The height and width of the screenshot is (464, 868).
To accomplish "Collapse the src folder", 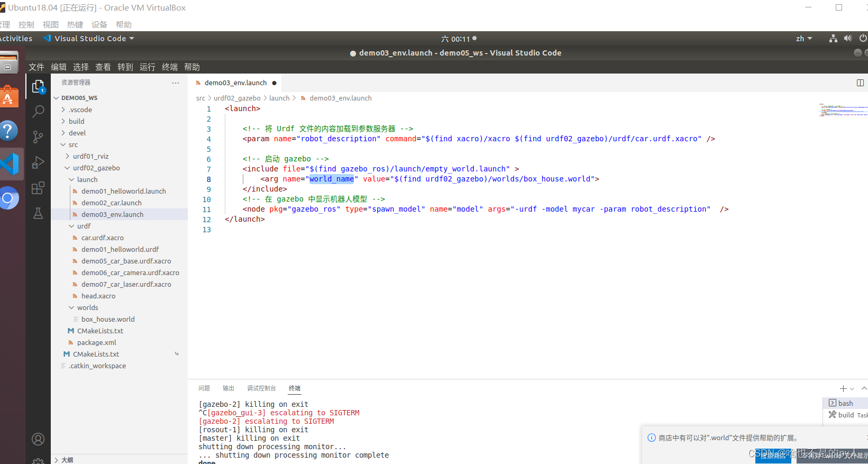I will pyautogui.click(x=119, y=144).
